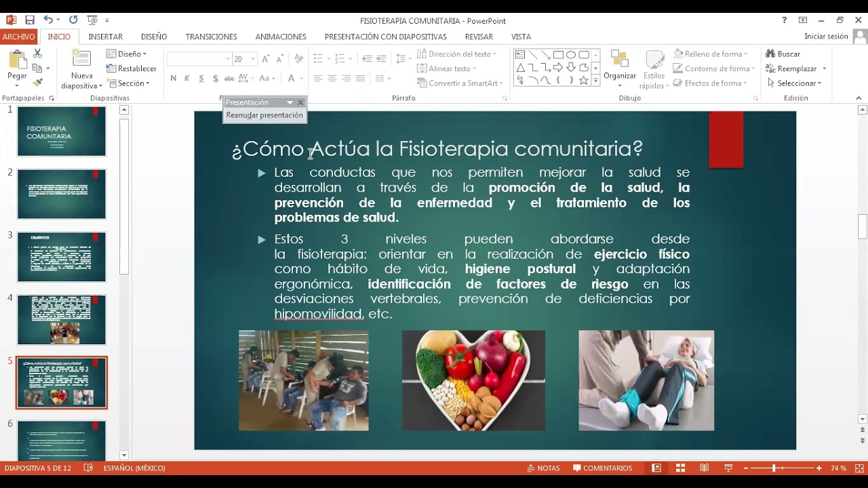Expand the Sección dropdown
This screenshot has height=488, width=868.
click(128, 83)
